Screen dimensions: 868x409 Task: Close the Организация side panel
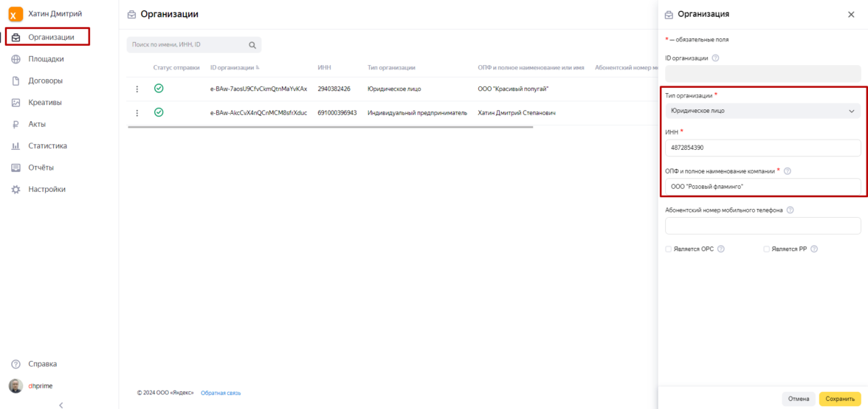[x=851, y=15]
